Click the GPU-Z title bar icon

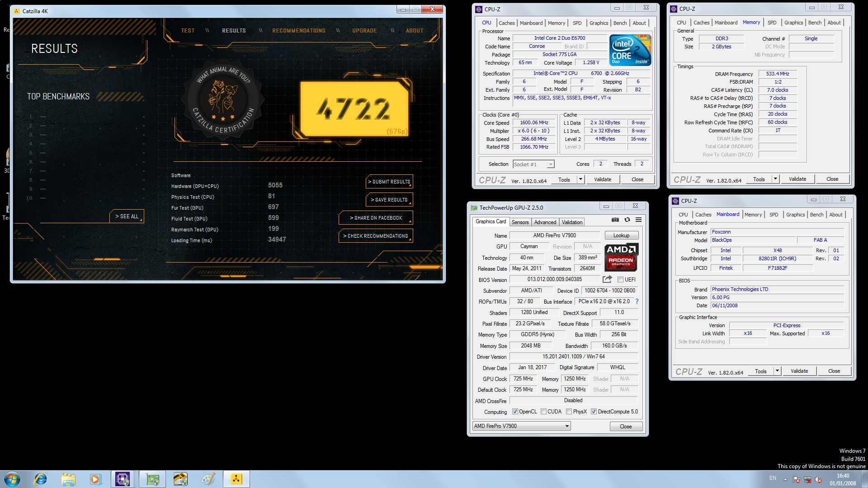coord(474,208)
